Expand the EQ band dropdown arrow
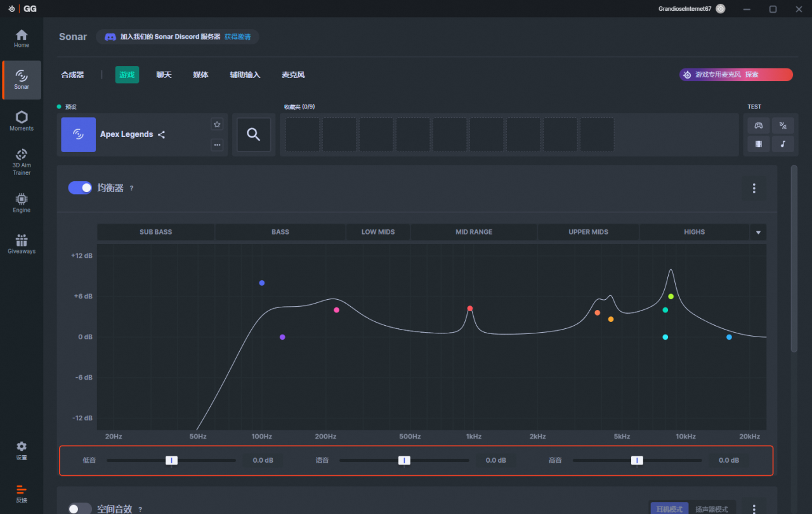 point(758,233)
